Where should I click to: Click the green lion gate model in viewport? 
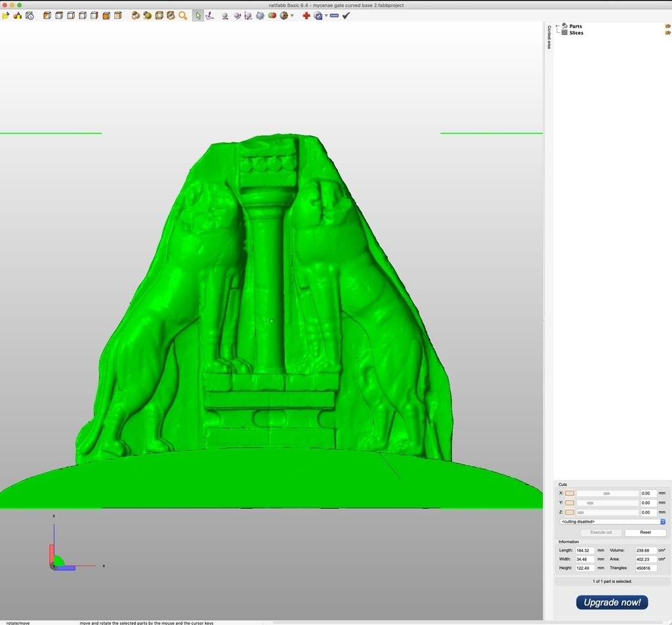point(270,322)
